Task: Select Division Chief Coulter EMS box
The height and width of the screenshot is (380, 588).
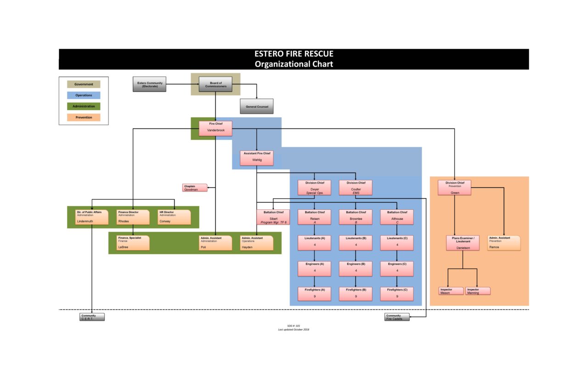Action: [356, 187]
